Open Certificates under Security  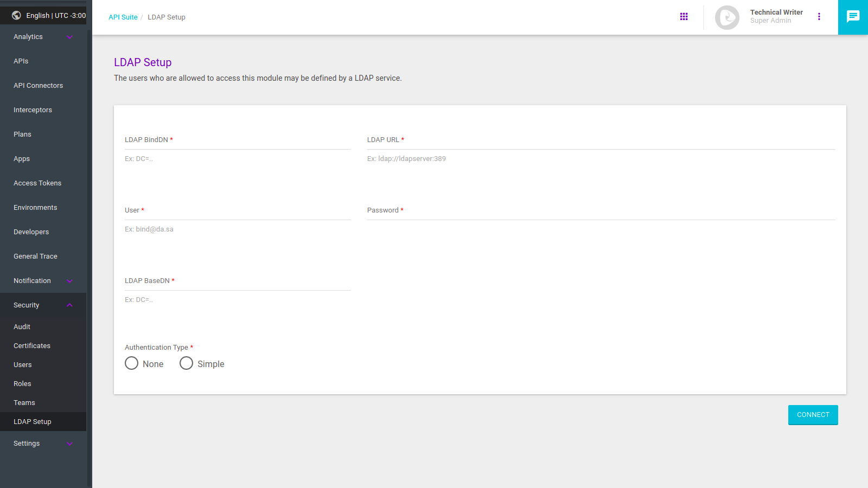tap(32, 346)
